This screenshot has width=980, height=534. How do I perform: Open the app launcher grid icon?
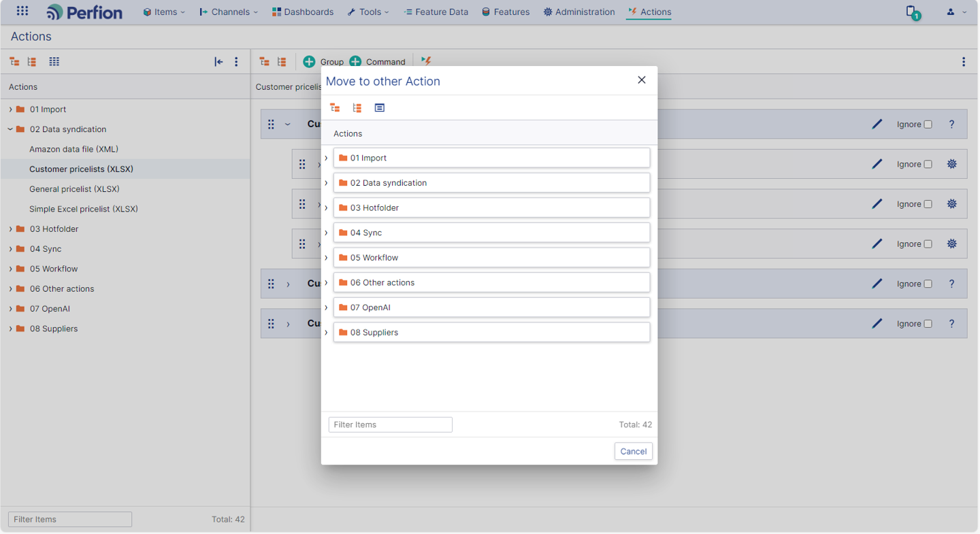22,11
